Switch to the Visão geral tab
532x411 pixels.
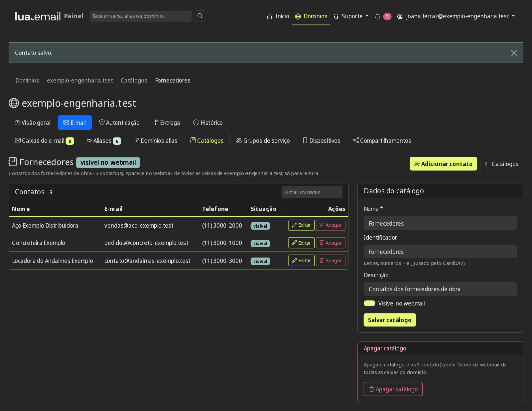pos(33,122)
